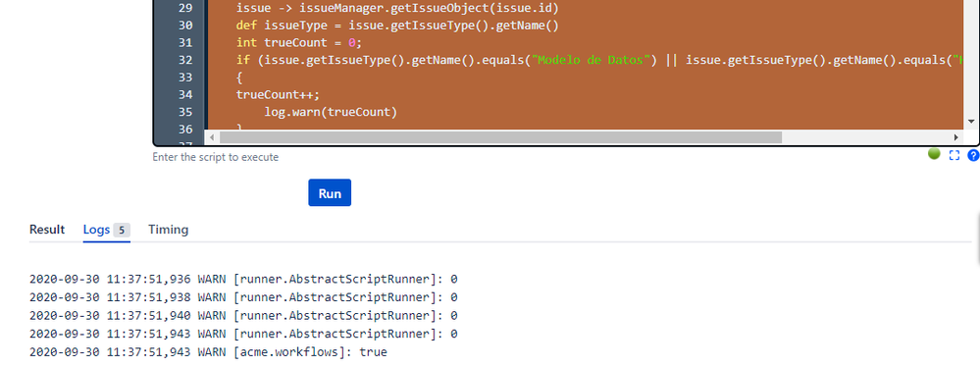
Task: Click 'Enter the script to execute' hint text
Action: click(216, 158)
